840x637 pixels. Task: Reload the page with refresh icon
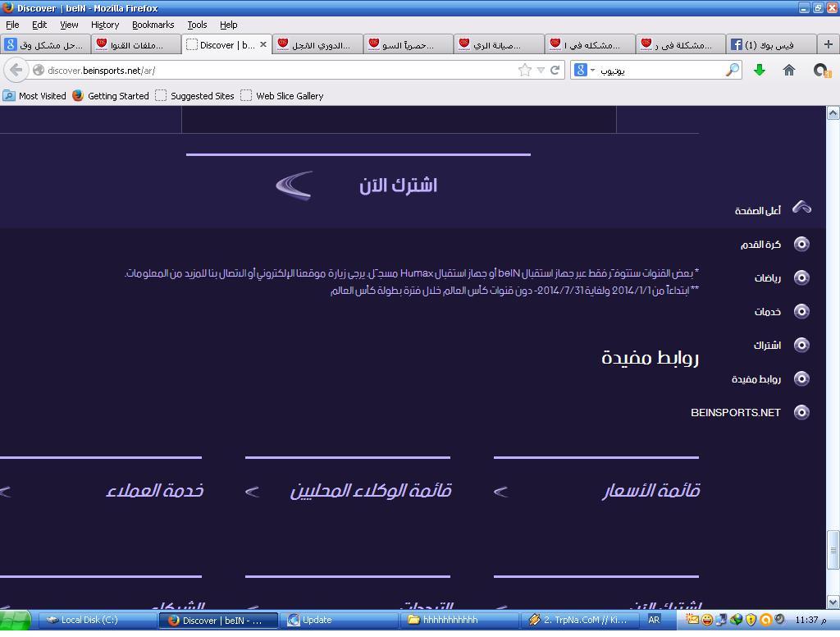[x=555, y=71]
